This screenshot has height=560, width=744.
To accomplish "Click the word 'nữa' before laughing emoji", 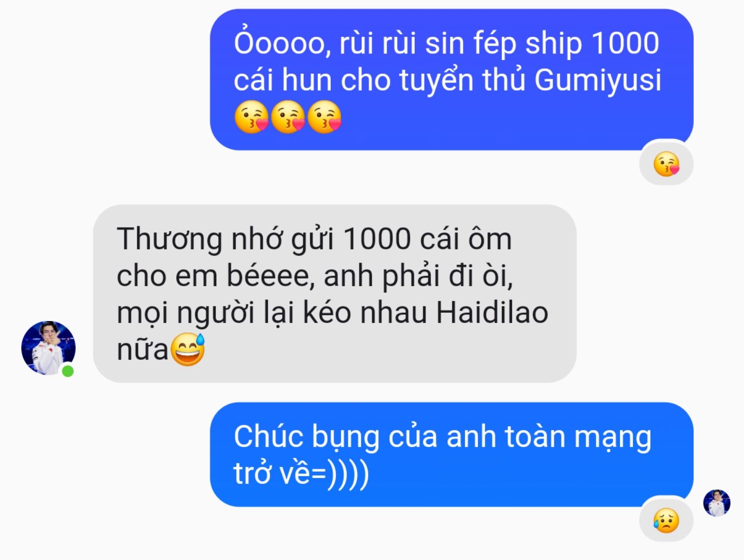I will pos(143,350).
